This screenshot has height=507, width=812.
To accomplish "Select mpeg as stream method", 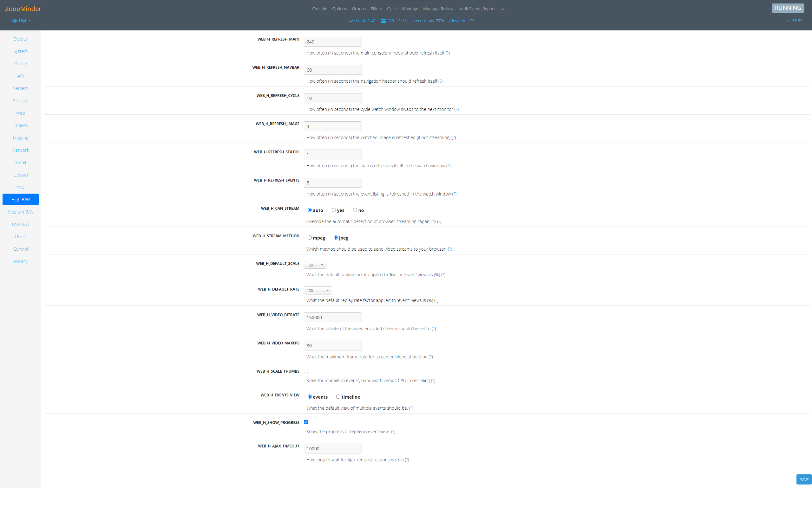I will (309, 238).
